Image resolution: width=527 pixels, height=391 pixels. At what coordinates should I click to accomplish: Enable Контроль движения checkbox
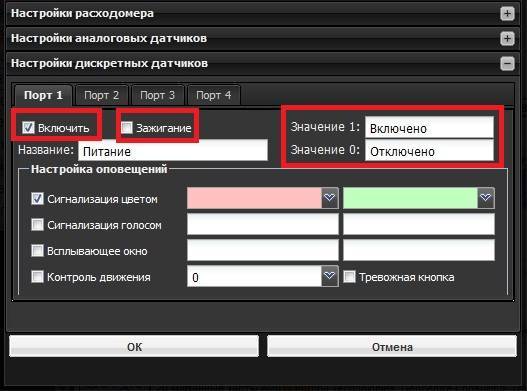(37, 277)
